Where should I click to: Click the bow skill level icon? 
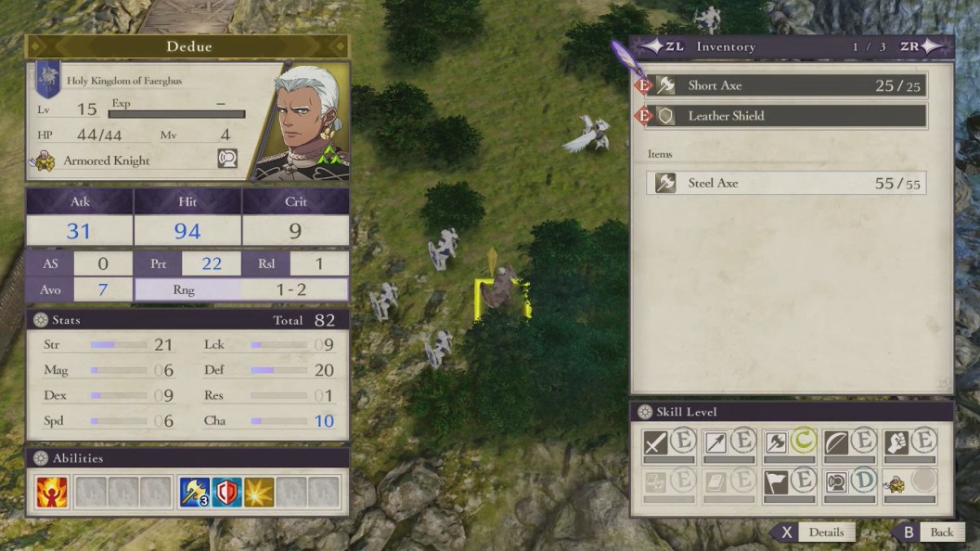point(835,442)
